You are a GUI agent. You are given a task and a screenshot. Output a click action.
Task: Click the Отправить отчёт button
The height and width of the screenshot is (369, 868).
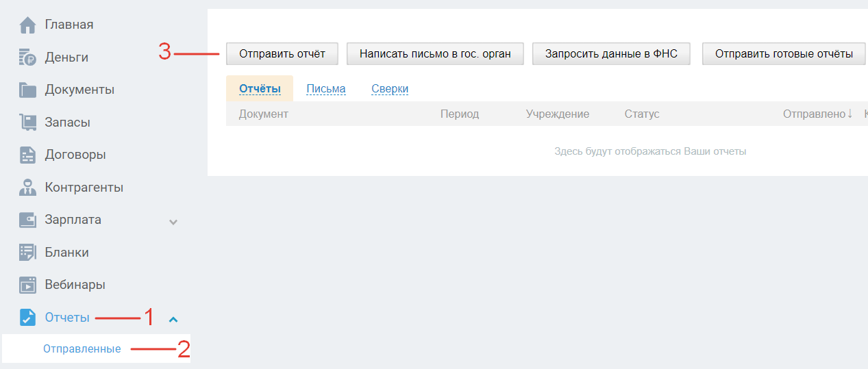pos(282,53)
